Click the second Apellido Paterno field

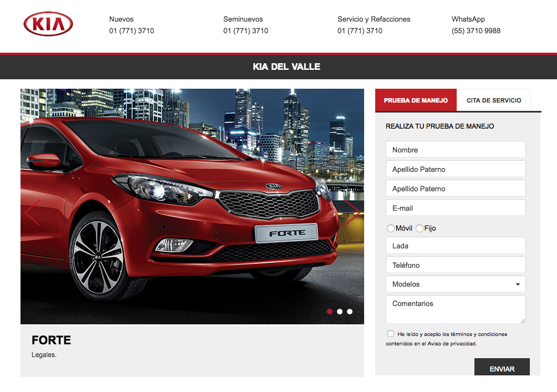(x=456, y=189)
